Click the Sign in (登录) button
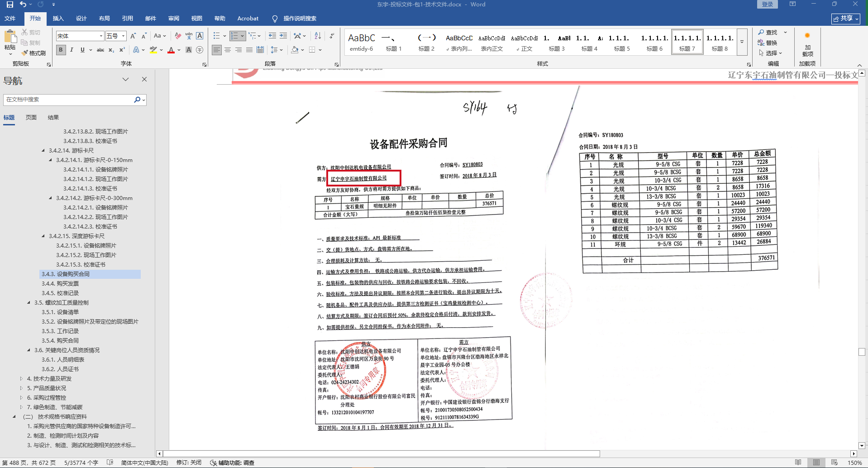The width and height of the screenshot is (868, 468). click(x=768, y=4)
